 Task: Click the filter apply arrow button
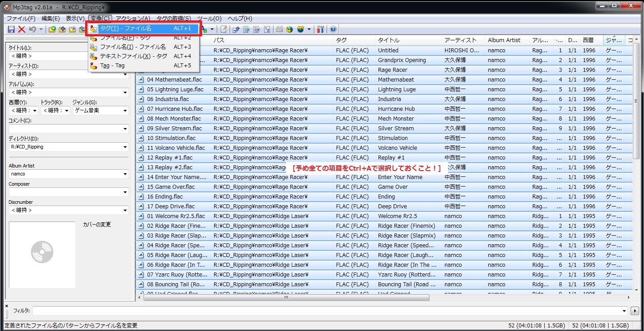[x=634, y=311]
